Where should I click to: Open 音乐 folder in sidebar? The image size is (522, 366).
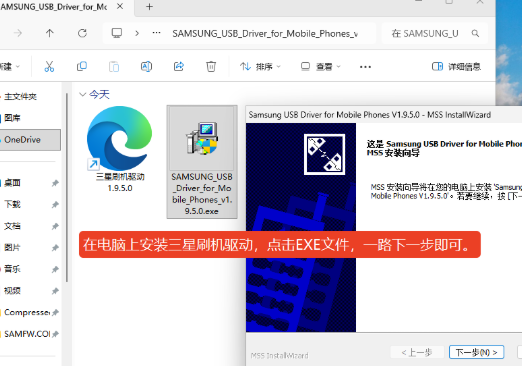[x=12, y=269]
